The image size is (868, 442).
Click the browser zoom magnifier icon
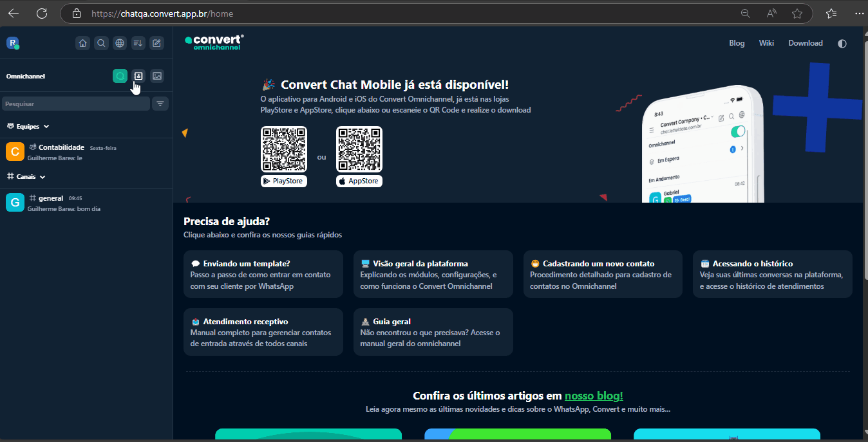point(746,13)
